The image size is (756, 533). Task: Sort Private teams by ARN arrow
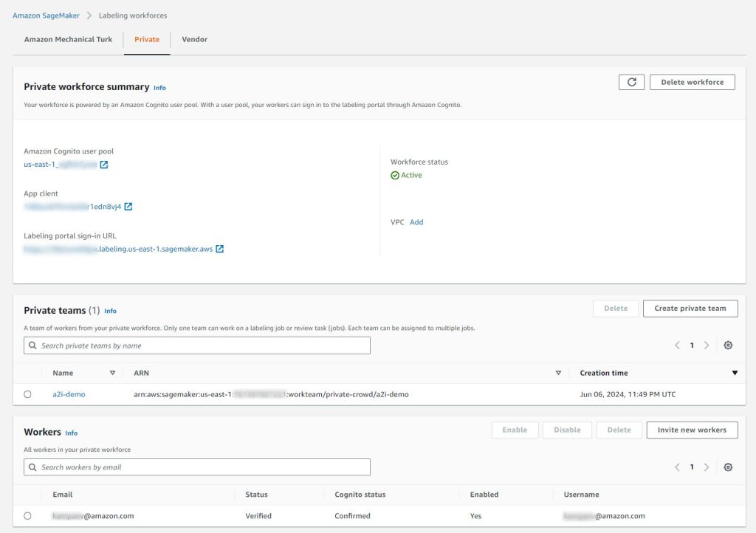[x=558, y=373]
